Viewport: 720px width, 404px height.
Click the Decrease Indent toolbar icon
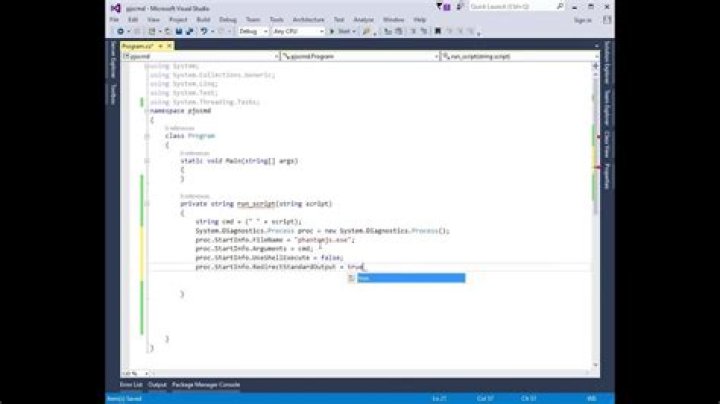[x=388, y=31]
